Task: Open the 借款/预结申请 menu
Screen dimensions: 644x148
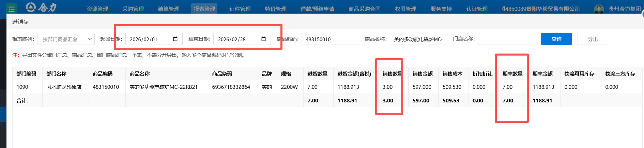Action: click(317, 9)
